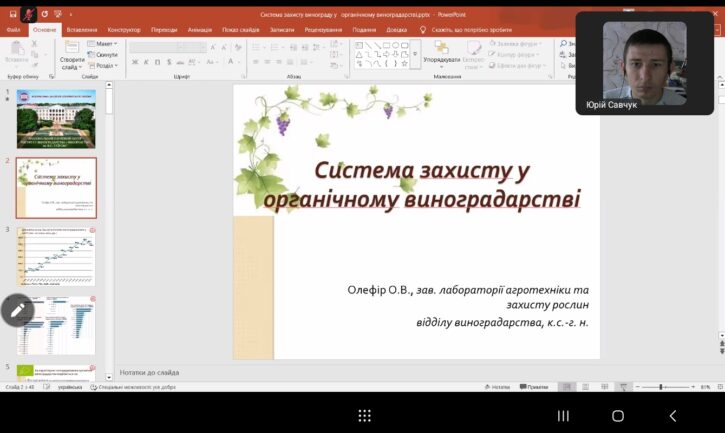Select the Основне ribbon tab

44,30
